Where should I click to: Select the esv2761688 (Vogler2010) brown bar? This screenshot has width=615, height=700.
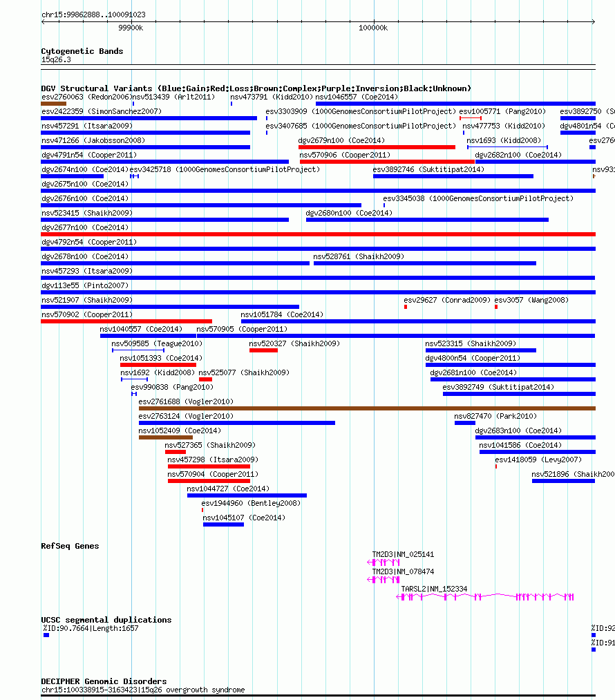(368, 408)
